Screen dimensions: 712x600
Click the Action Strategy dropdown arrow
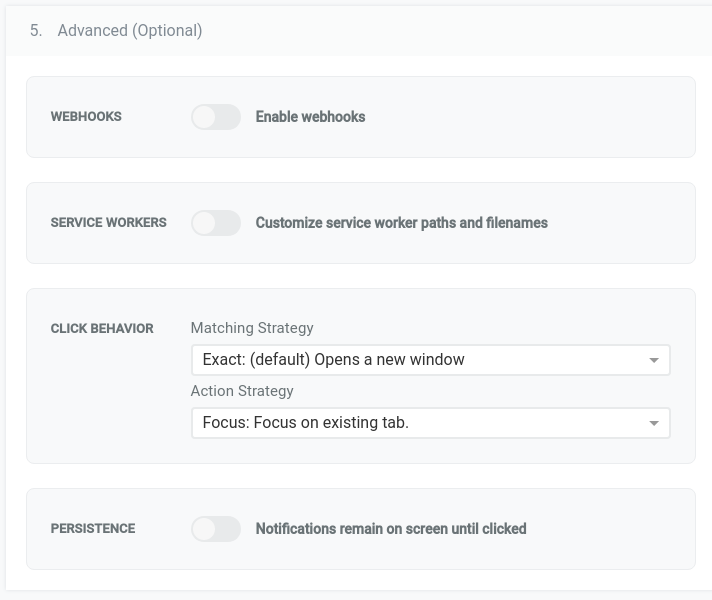tap(654, 423)
